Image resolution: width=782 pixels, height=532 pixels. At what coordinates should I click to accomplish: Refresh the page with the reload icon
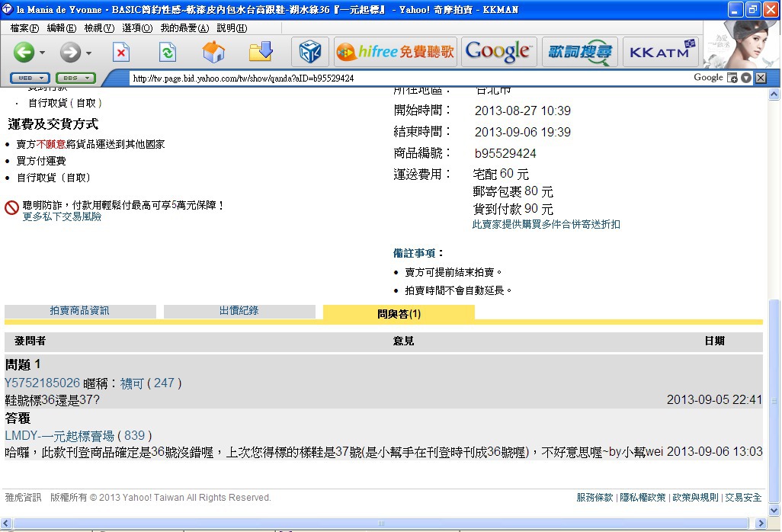(x=168, y=52)
